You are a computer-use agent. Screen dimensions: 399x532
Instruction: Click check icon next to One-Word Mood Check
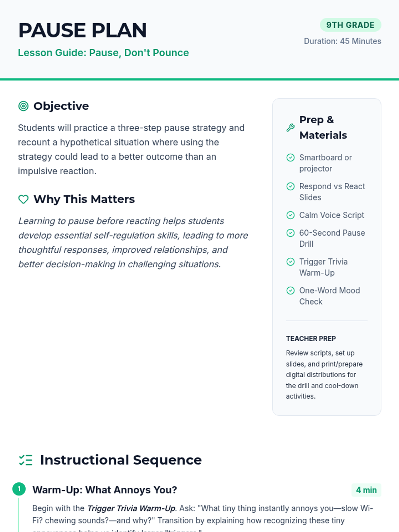[290, 291]
